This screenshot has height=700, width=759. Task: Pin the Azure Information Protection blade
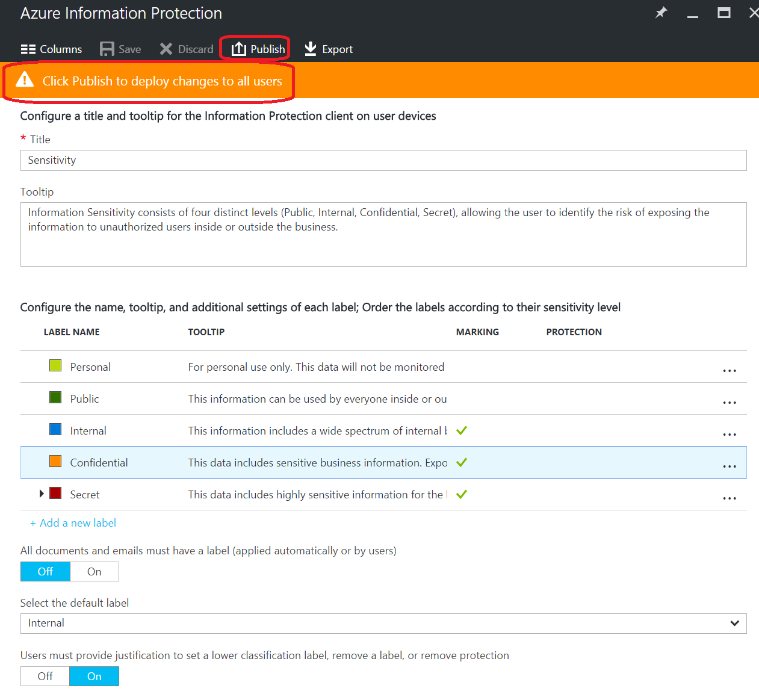[660, 13]
